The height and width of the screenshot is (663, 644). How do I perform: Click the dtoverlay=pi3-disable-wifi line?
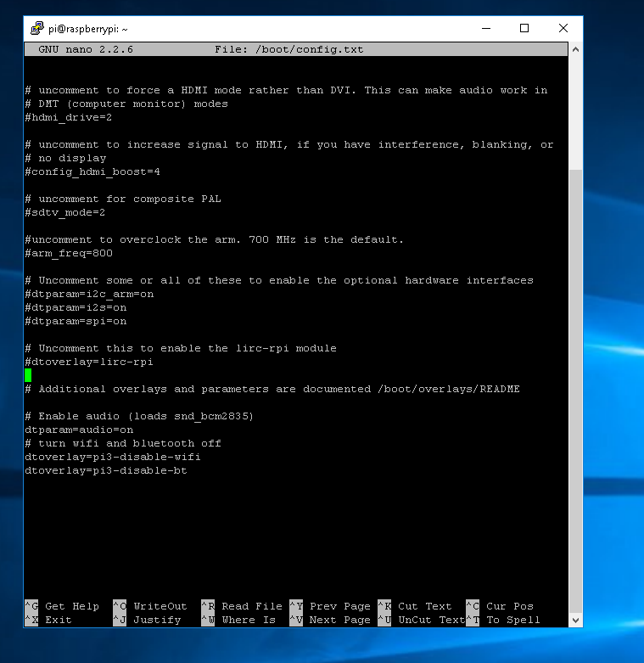pos(113,457)
